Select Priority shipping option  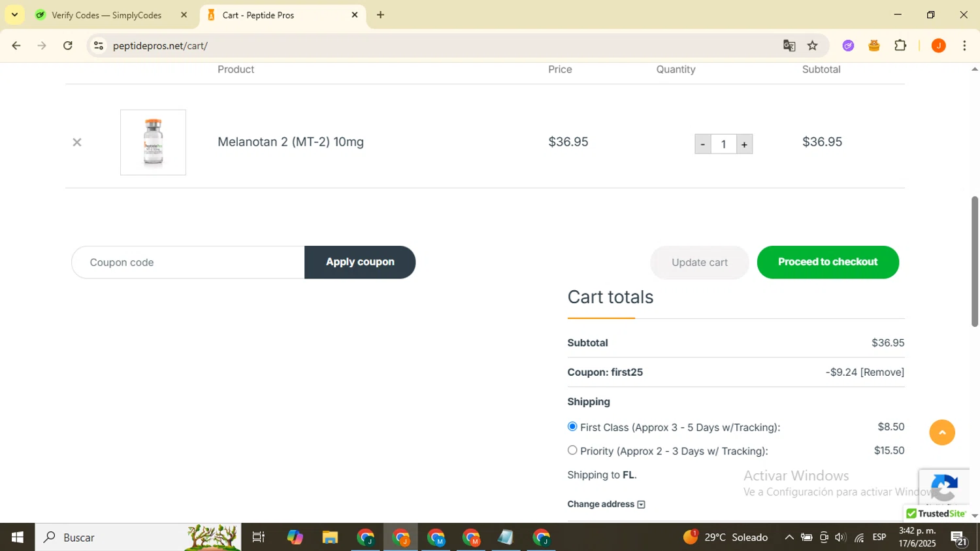tap(572, 450)
